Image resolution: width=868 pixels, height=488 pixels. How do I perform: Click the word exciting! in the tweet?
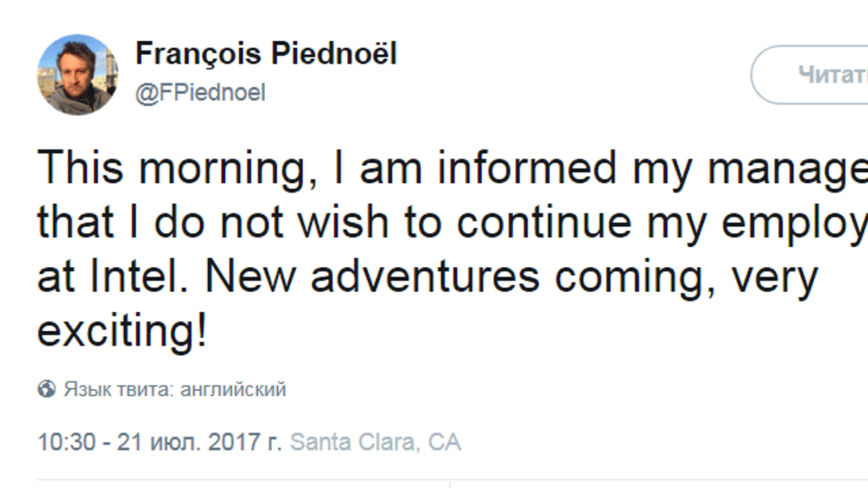tap(122, 330)
